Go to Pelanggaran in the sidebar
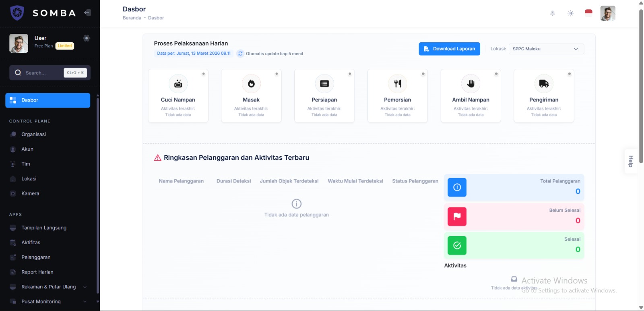 [x=36, y=257]
